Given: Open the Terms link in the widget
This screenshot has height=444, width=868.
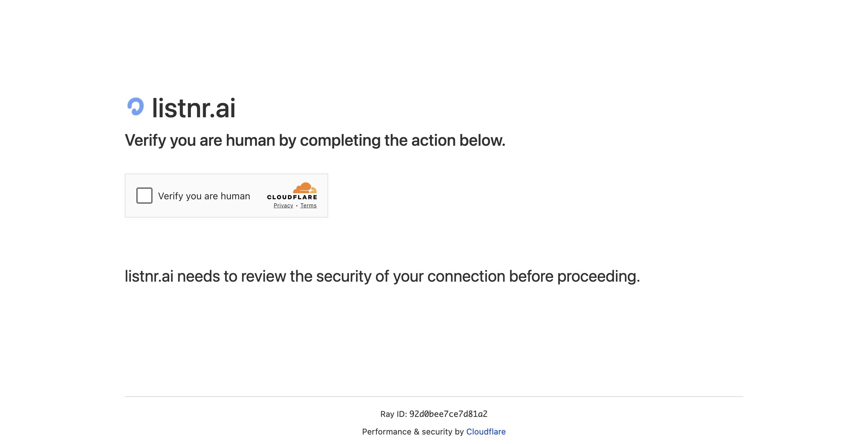Looking at the screenshot, I should pyautogui.click(x=308, y=205).
